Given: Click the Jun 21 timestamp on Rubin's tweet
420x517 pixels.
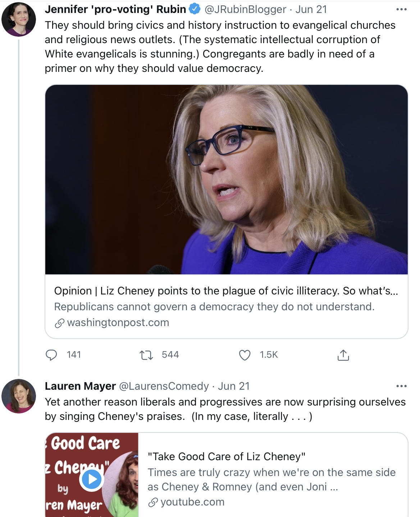Looking at the screenshot, I should coord(311,9).
